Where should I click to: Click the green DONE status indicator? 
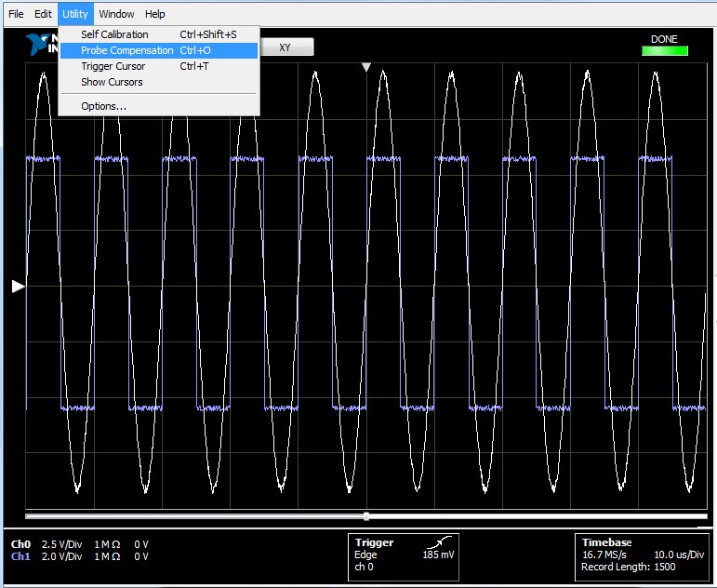click(664, 50)
